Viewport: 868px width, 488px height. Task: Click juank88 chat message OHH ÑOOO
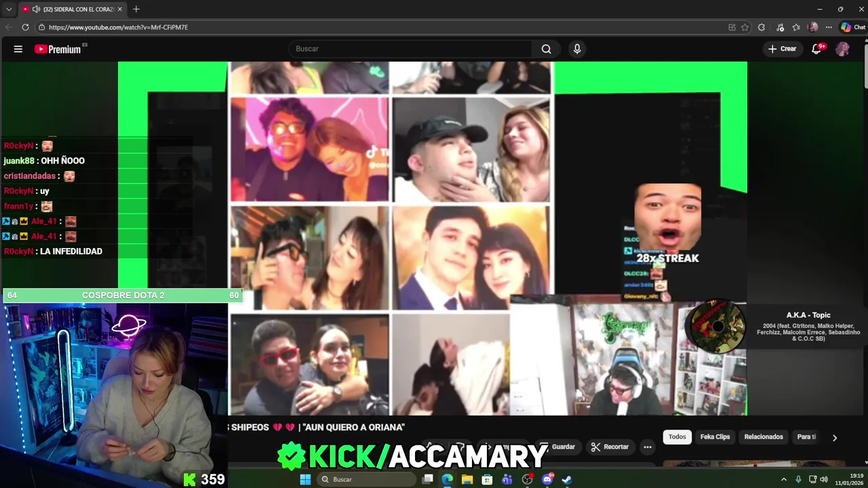44,161
